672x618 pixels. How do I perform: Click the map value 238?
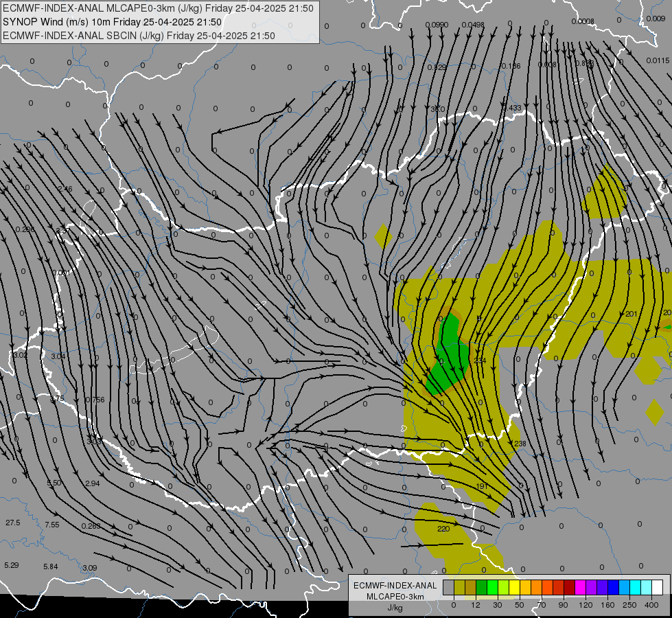tap(520, 444)
